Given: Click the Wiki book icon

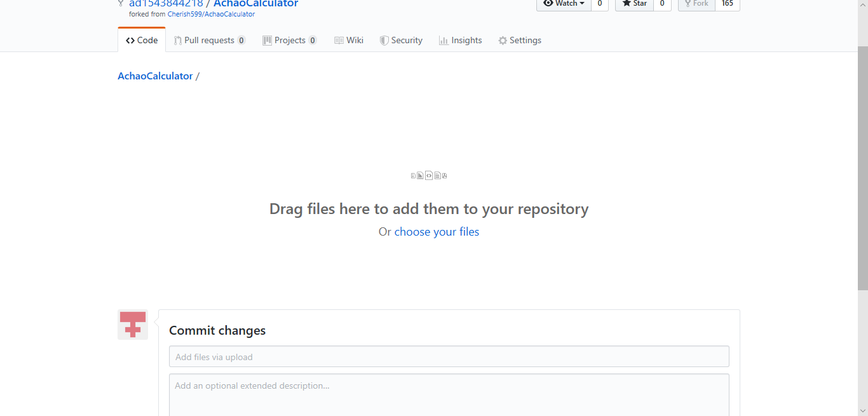Looking at the screenshot, I should [339, 41].
